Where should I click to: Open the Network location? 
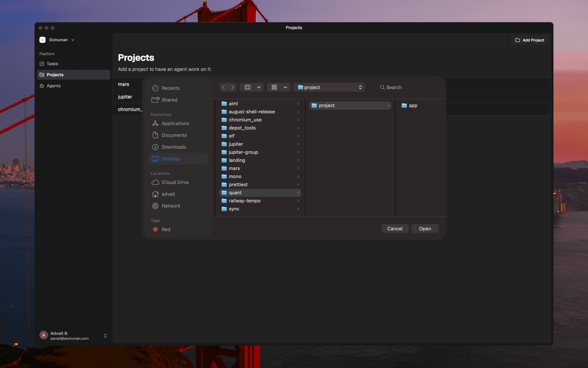tap(171, 206)
